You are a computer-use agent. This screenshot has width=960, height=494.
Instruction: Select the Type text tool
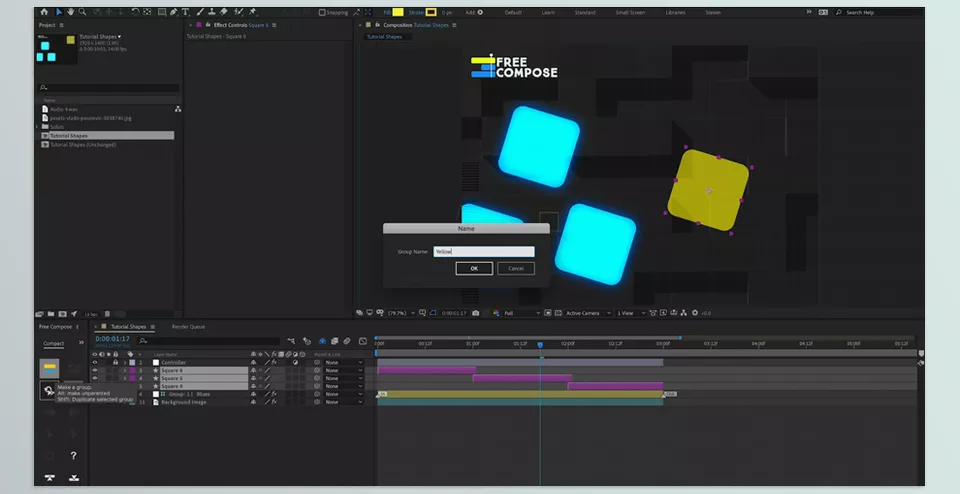tap(185, 12)
